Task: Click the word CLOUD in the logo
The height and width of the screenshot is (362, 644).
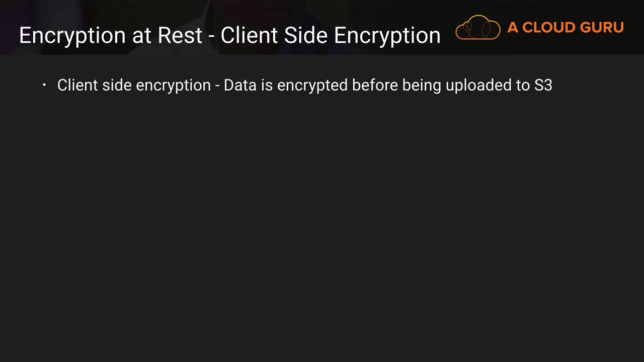Action: (x=546, y=28)
